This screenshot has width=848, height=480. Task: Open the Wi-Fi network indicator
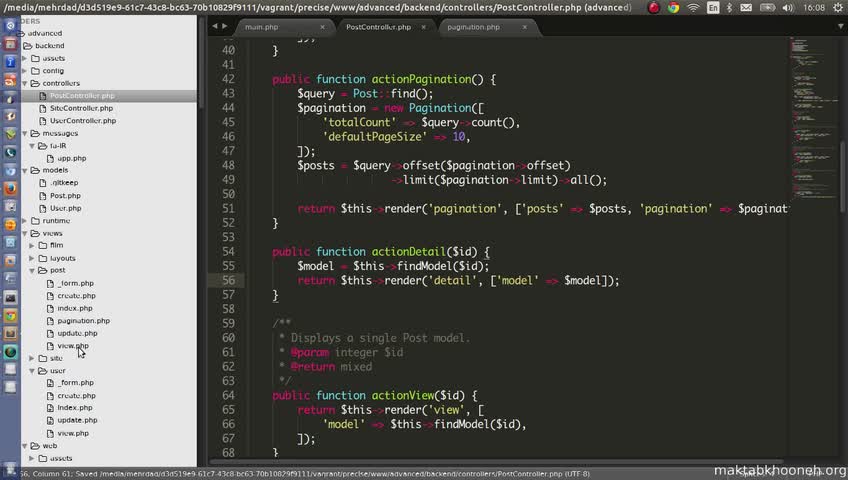pyautogui.click(x=693, y=8)
